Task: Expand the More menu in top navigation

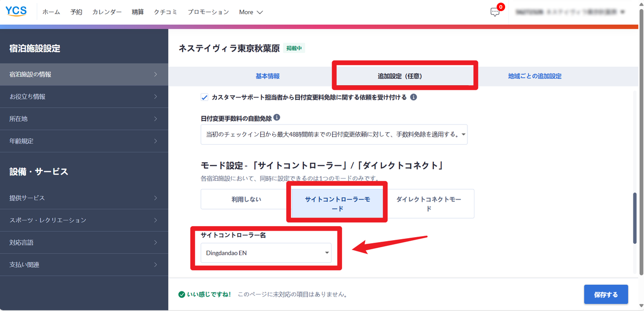Action: pos(251,12)
